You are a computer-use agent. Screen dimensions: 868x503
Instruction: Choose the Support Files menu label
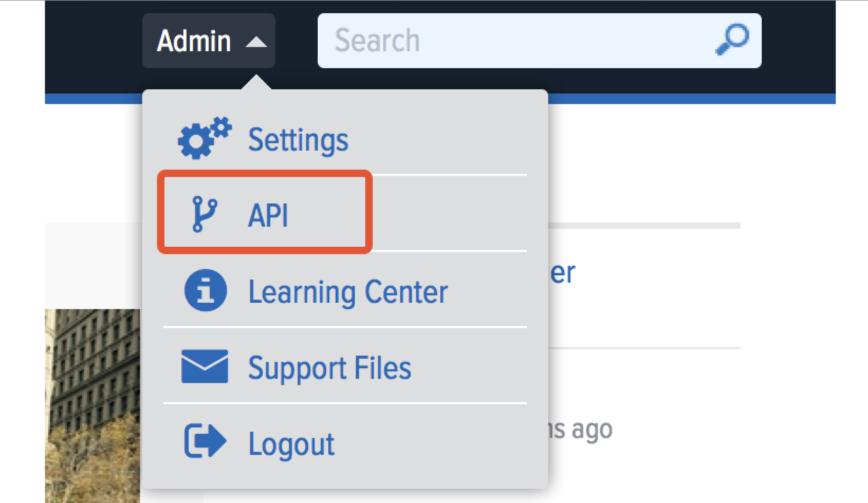[x=329, y=368]
